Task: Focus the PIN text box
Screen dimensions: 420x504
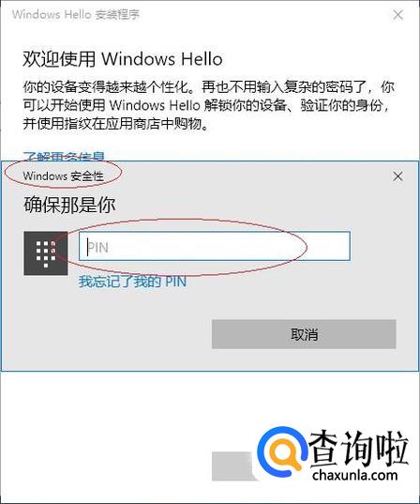Action: click(215, 246)
